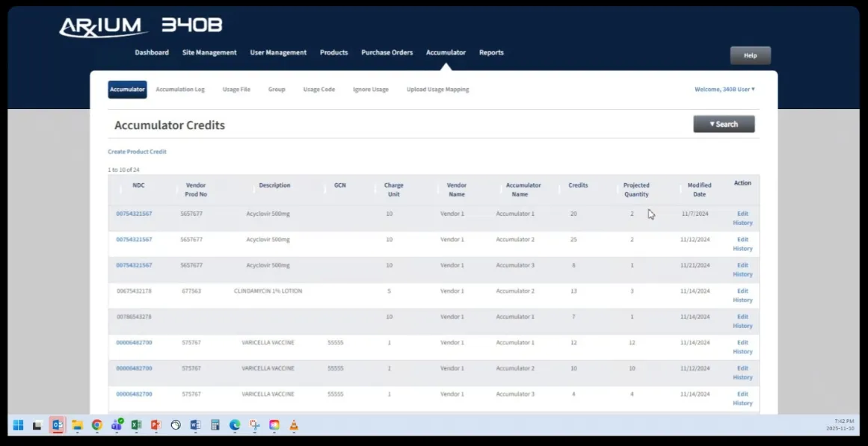View History for the Accumulator 3 Acyclovir row

[x=742, y=274]
